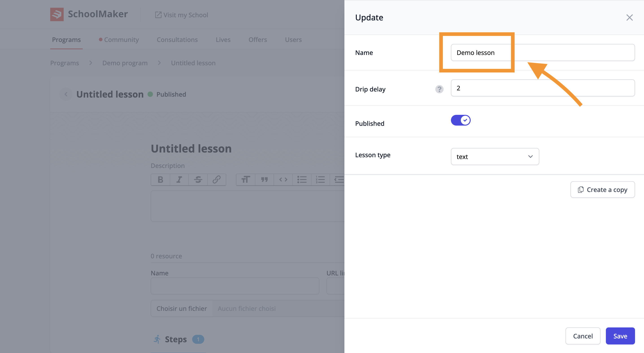Close the Update panel
Screen dimensions: 644x353
[x=629, y=17]
